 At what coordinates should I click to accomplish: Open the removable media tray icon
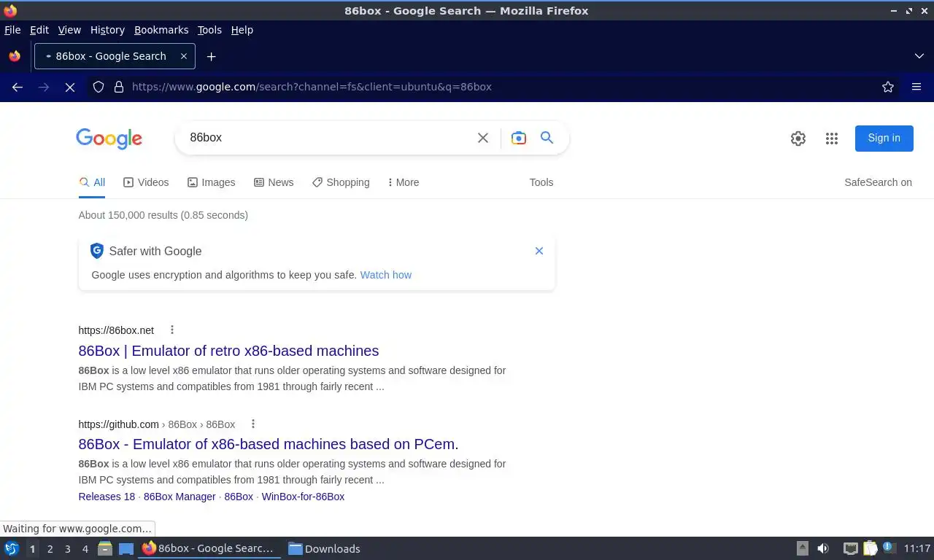[x=803, y=548]
